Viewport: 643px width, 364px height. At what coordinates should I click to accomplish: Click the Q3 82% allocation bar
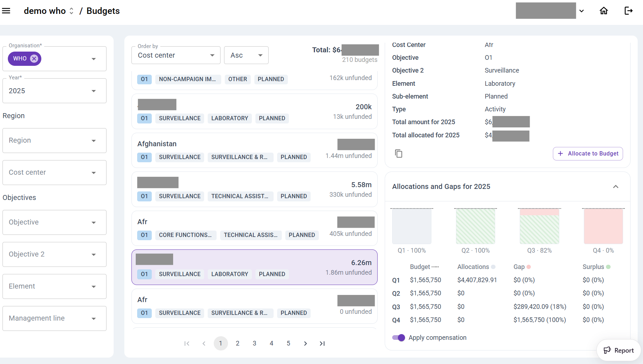click(x=539, y=226)
